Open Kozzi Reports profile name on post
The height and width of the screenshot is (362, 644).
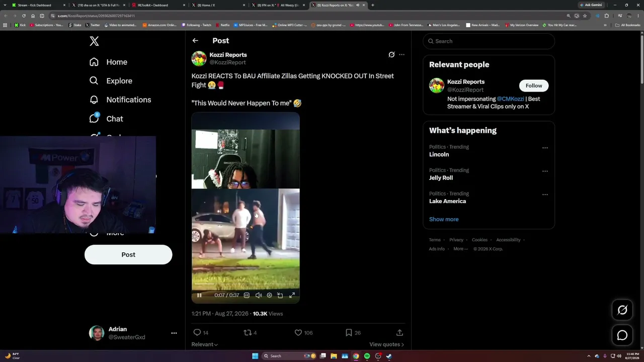tap(228, 55)
